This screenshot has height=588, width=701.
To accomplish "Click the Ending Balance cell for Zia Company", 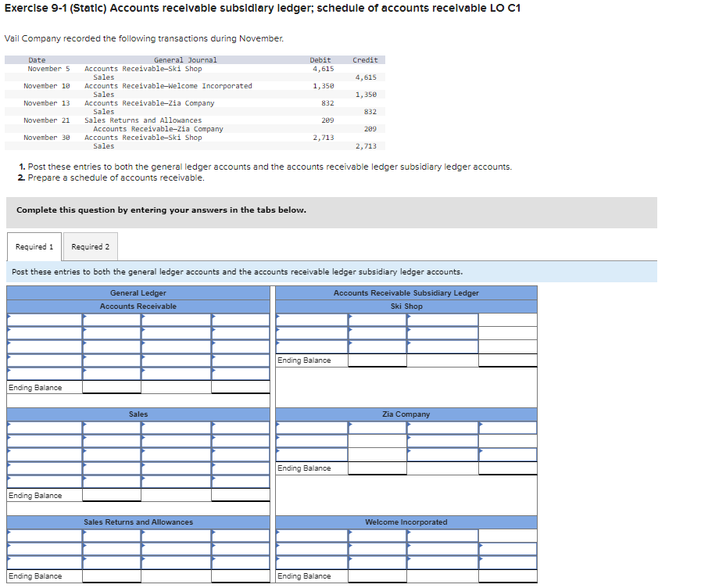I will pos(377,468).
